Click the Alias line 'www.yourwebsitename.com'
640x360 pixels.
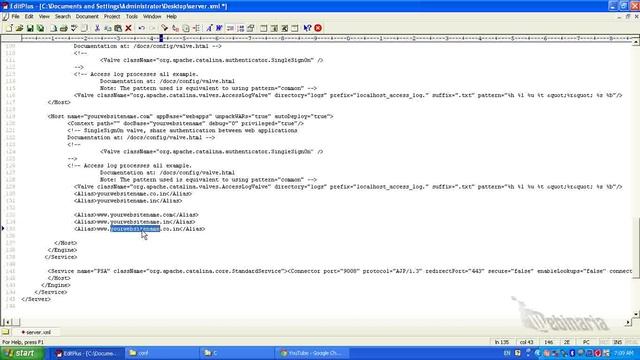click(136, 215)
